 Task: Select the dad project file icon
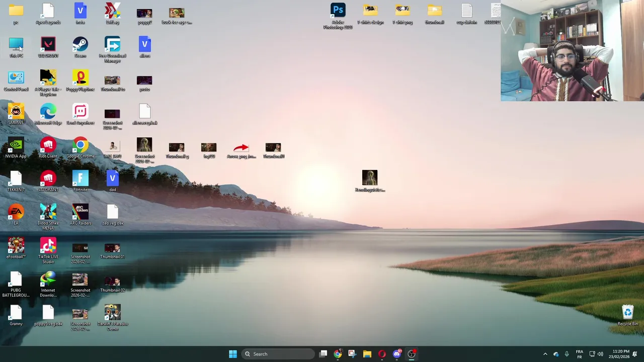click(112, 182)
